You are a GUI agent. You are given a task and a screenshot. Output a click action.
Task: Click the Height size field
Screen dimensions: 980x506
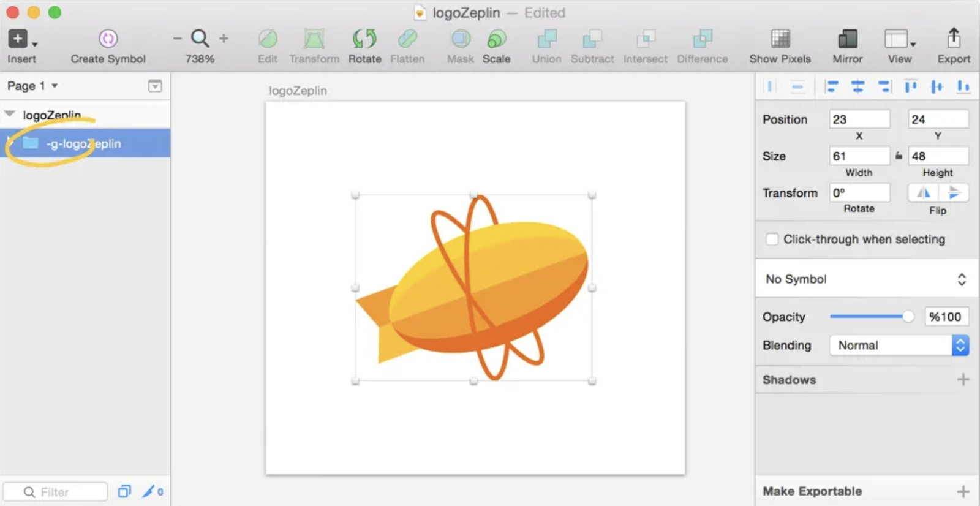(x=938, y=156)
